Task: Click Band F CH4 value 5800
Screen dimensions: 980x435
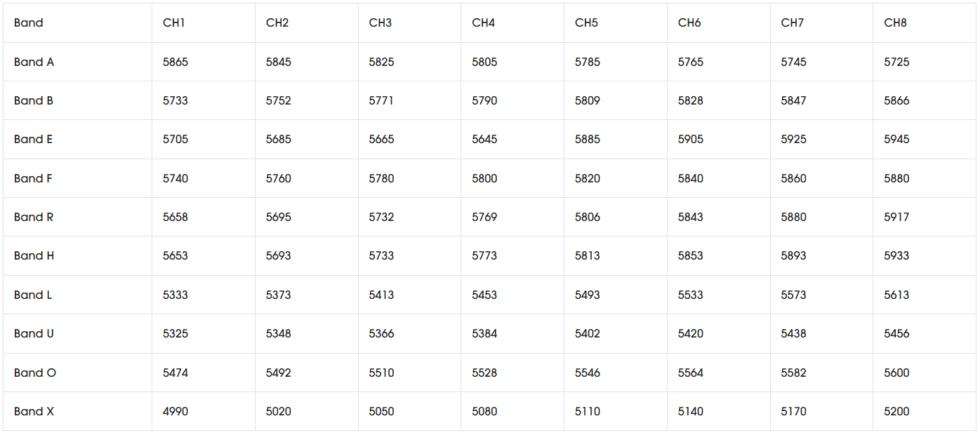Action: pyautogui.click(x=484, y=178)
